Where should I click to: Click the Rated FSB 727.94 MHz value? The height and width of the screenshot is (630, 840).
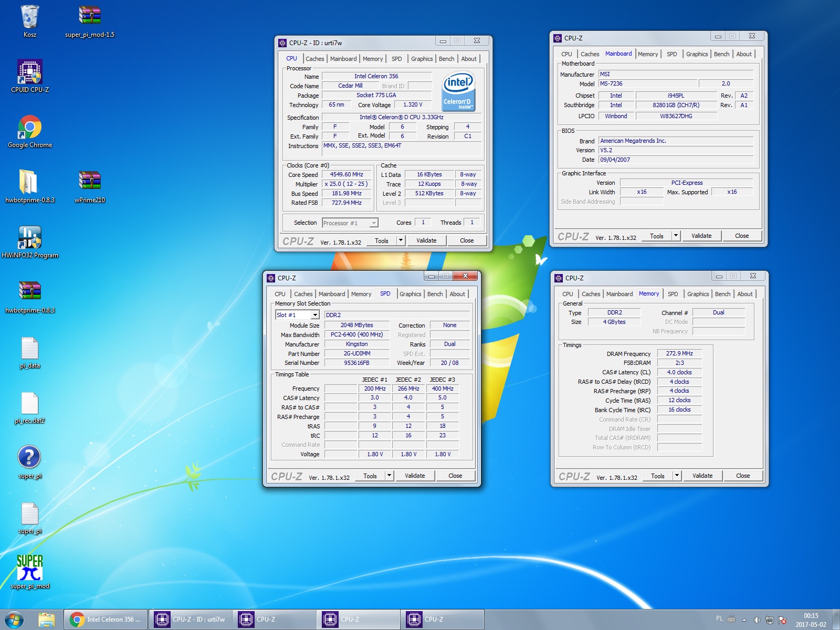346,203
